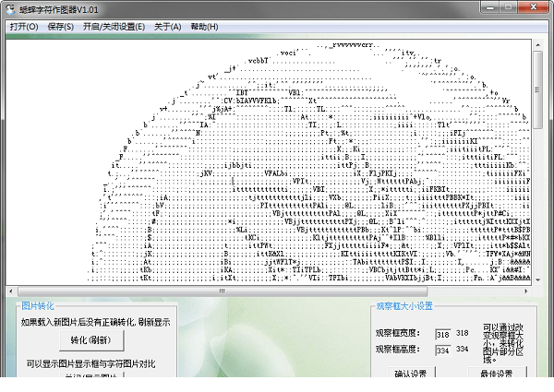554x392 pixels.
Task: Click the vertical scrollbar up arrow
Action: [x=537, y=45]
